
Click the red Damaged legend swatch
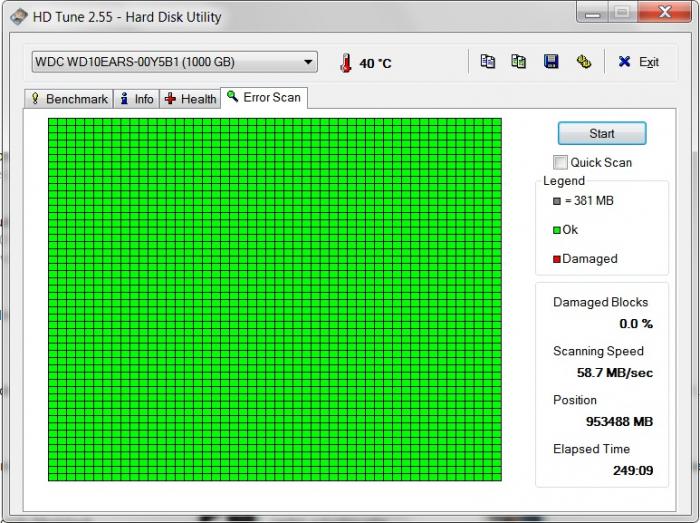tap(557, 259)
